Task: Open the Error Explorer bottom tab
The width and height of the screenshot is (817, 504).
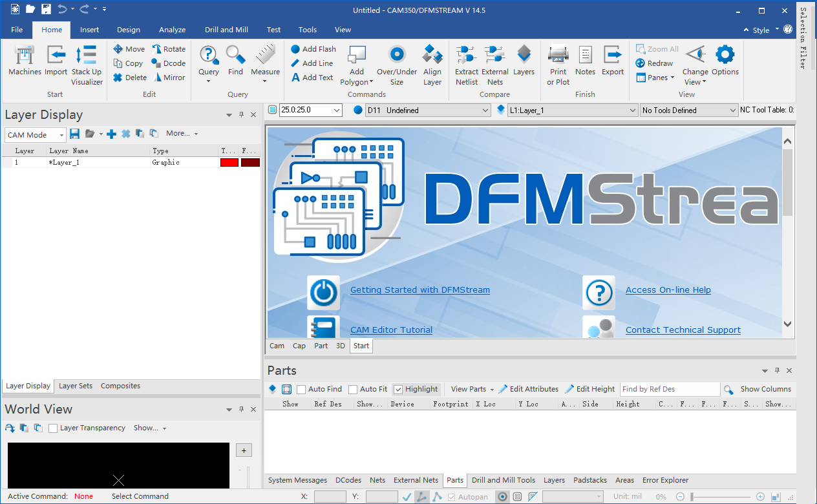Action: coord(665,481)
